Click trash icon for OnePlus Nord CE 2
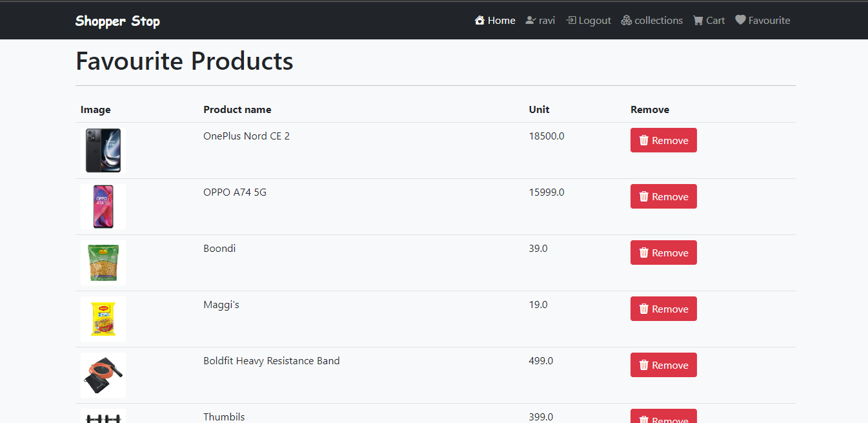Screen dimensions: 868x423 coord(643,140)
